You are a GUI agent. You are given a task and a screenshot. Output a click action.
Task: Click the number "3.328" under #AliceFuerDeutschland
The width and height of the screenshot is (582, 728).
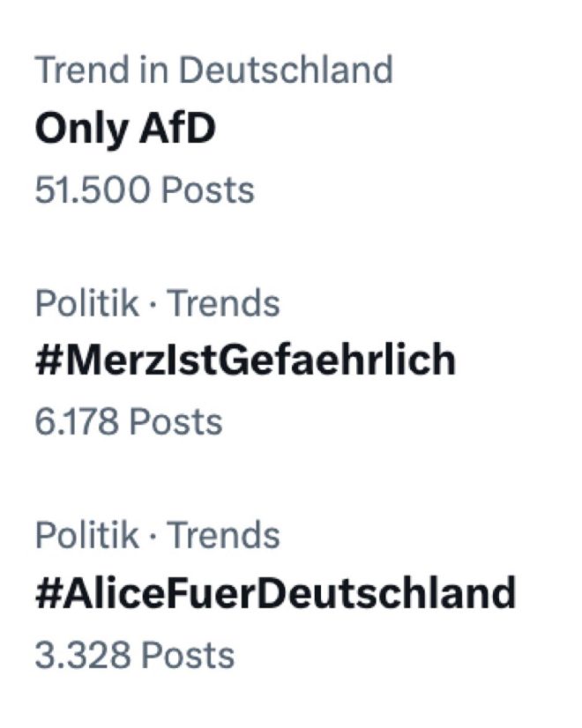[83, 655]
